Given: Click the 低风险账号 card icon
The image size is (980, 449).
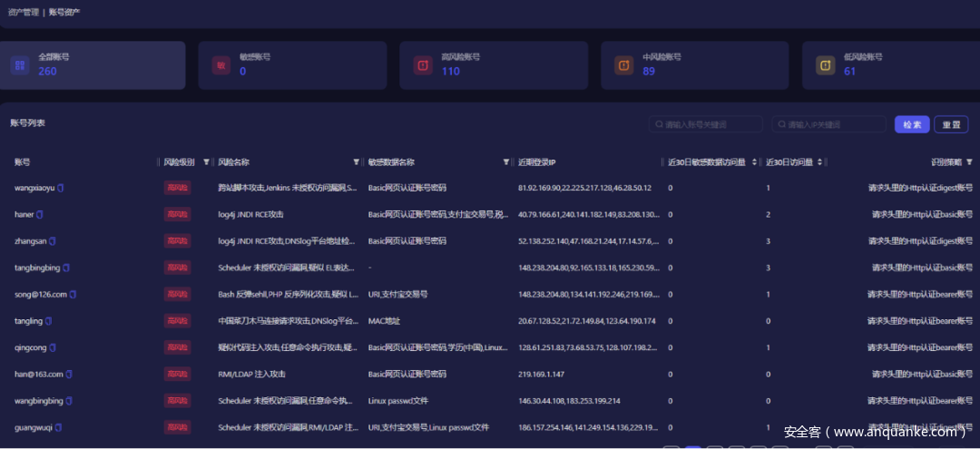Looking at the screenshot, I should click(x=825, y=65).
